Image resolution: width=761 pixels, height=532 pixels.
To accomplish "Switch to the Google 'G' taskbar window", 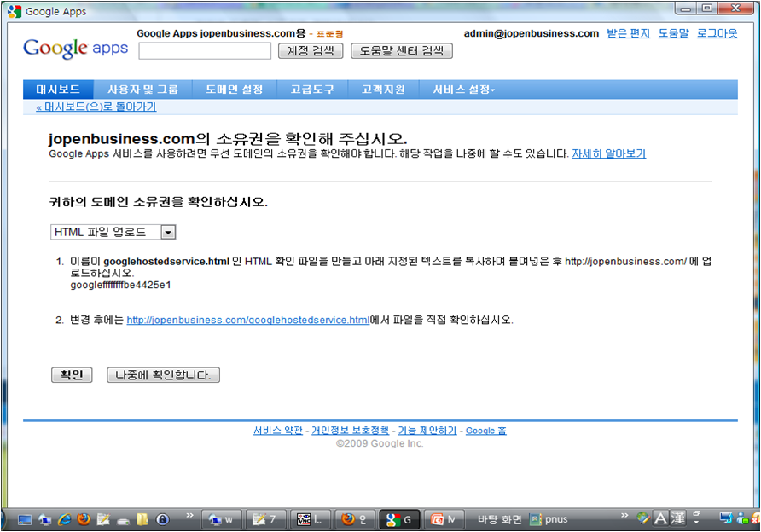I will (399, 519).
